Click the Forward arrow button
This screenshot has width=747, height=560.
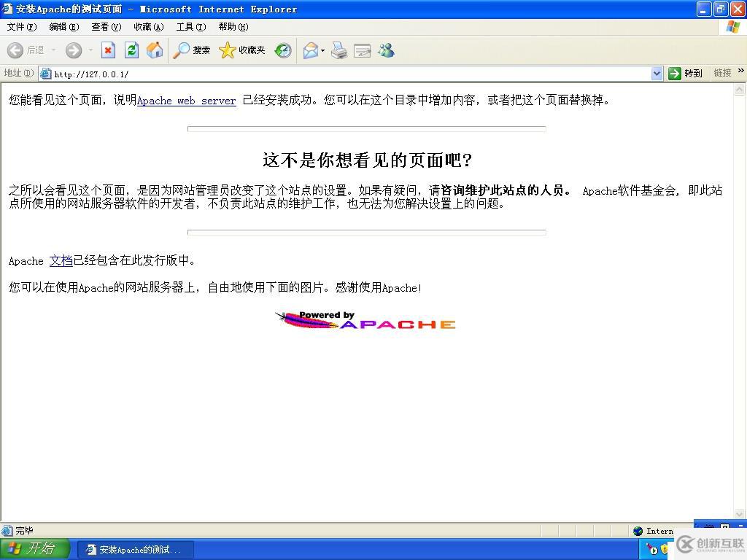(x=74, y=50)
